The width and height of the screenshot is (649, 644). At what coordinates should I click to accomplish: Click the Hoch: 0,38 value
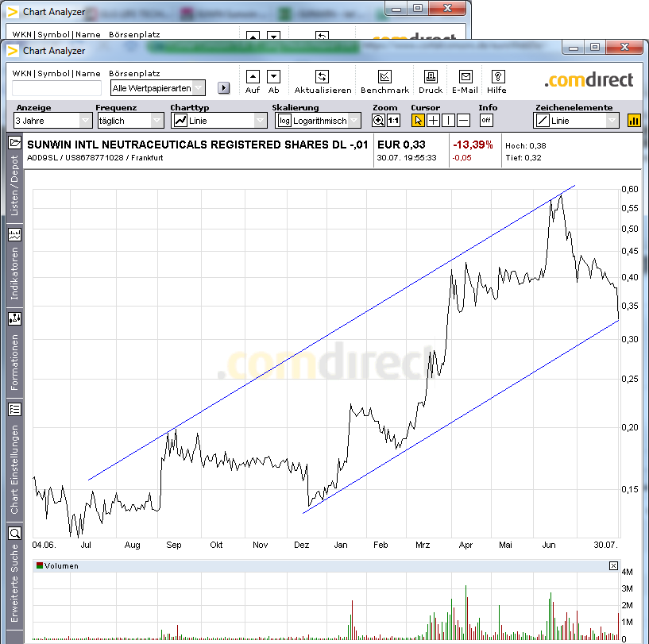point(526,145)
